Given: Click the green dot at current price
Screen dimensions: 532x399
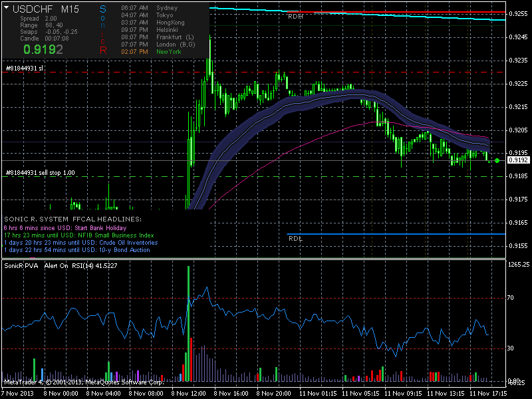Looking at the screenshot, I should [497, 160].
